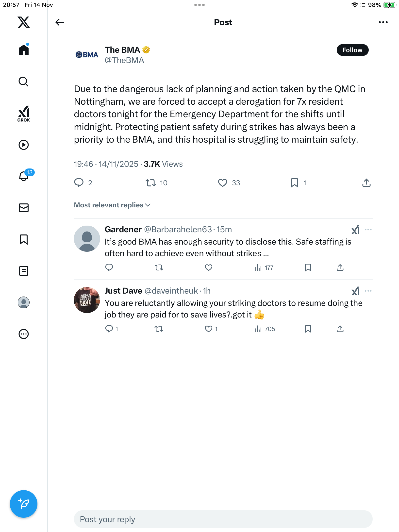Open Grok from the sidebar
Image resolution: width=399 pixels, height=532 pixels.
[x=24, y=114]
